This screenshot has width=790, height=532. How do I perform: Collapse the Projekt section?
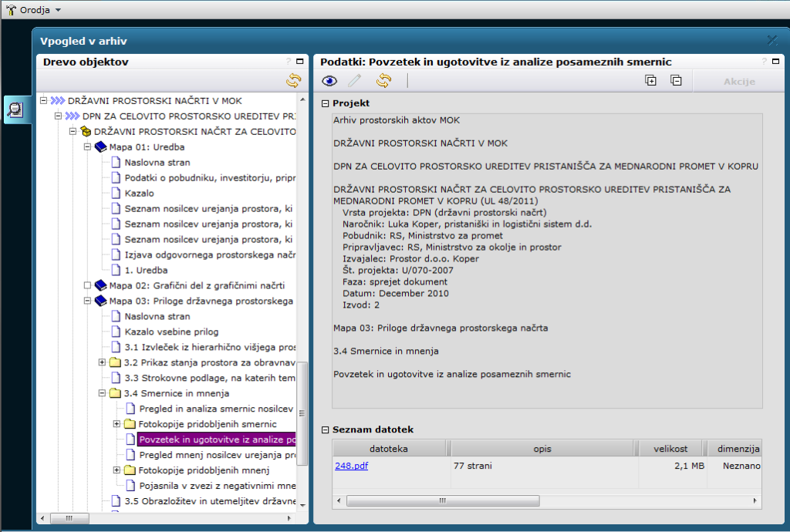[x=325, y=103]
